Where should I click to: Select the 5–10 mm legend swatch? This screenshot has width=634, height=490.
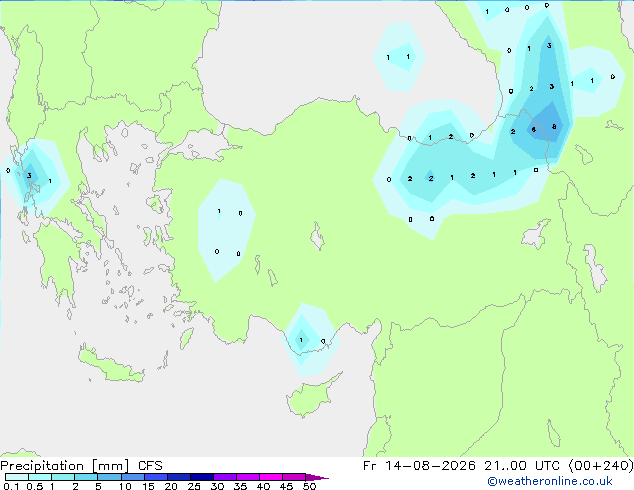coord(109,477)
